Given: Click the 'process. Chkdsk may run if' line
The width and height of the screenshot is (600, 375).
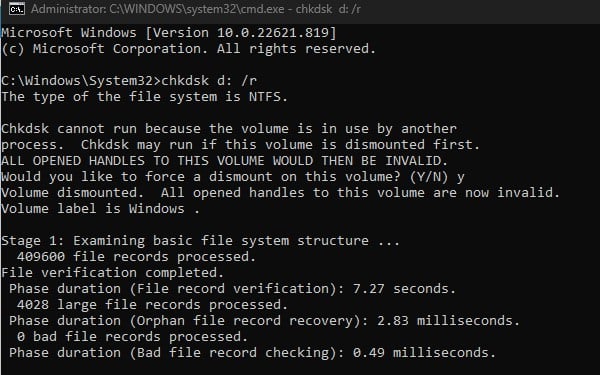Looking at the screenshot, I should click(240, 145).
